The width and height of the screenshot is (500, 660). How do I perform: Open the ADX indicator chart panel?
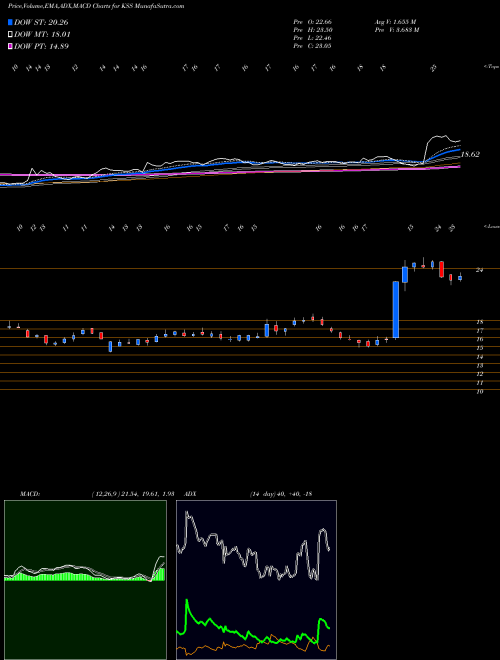[256, 580]
